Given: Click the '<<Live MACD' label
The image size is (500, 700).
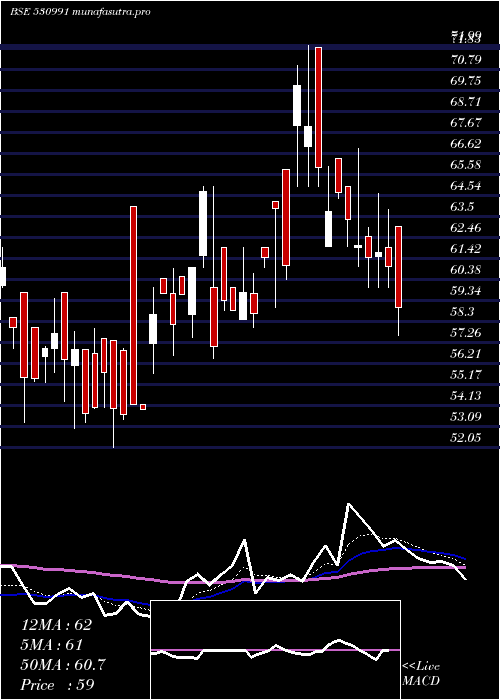Looking at the screenshot, I should [x=421, y=674].
